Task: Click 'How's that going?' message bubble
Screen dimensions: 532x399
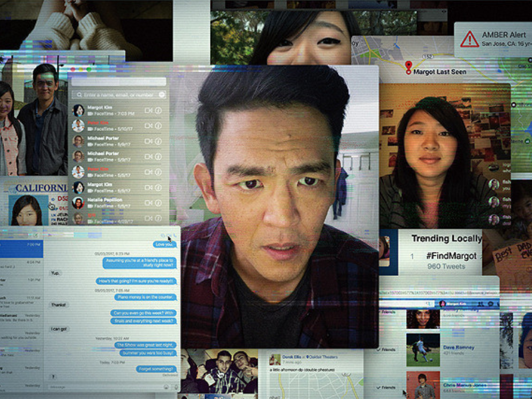Action: pos(136,281)
